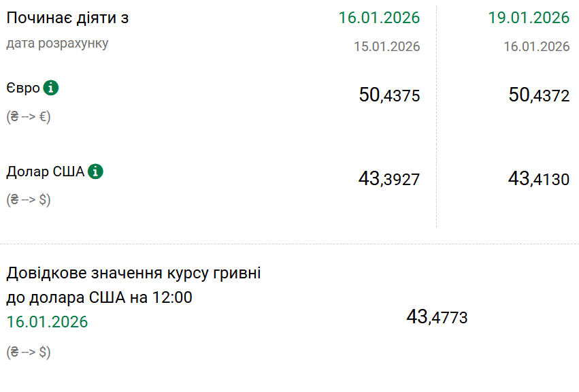Click the (₴ --> €) conversion text
Viewport: 579px width, 392px height.
pos(29,116)
